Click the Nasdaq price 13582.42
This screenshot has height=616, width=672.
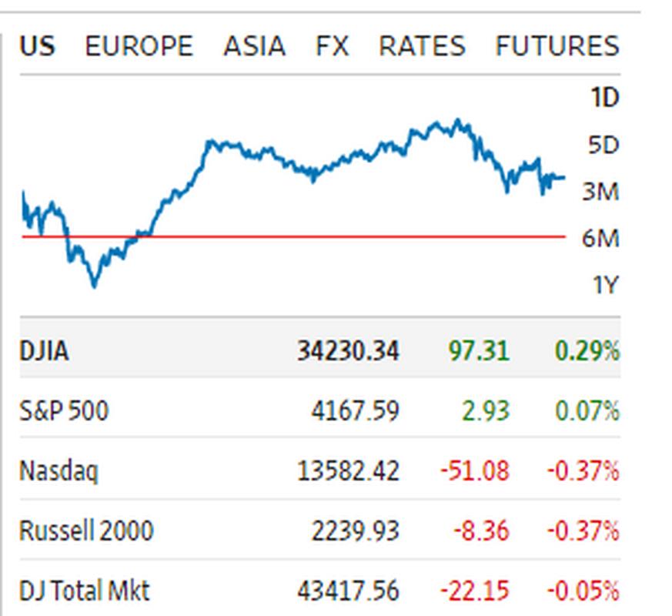pyautogui.click(x=348, y=470)
